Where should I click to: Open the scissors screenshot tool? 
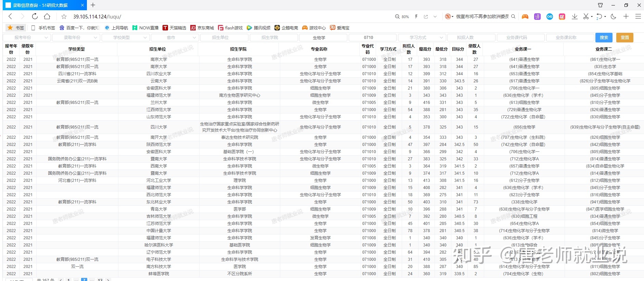(586, 16)
